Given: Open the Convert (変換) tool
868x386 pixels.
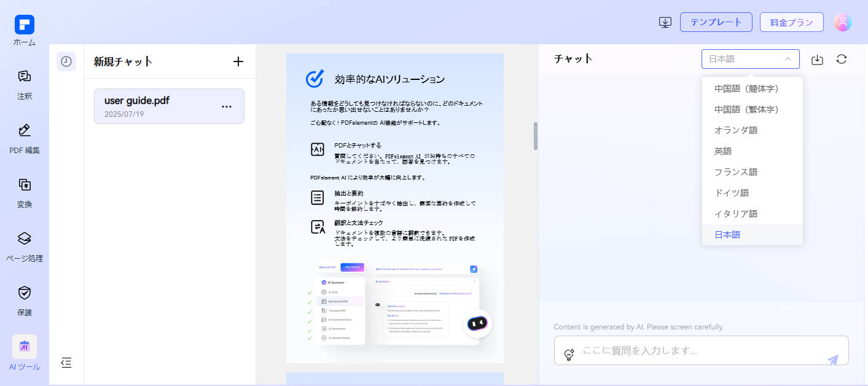Looking at the screenshot, I should 25,193.
